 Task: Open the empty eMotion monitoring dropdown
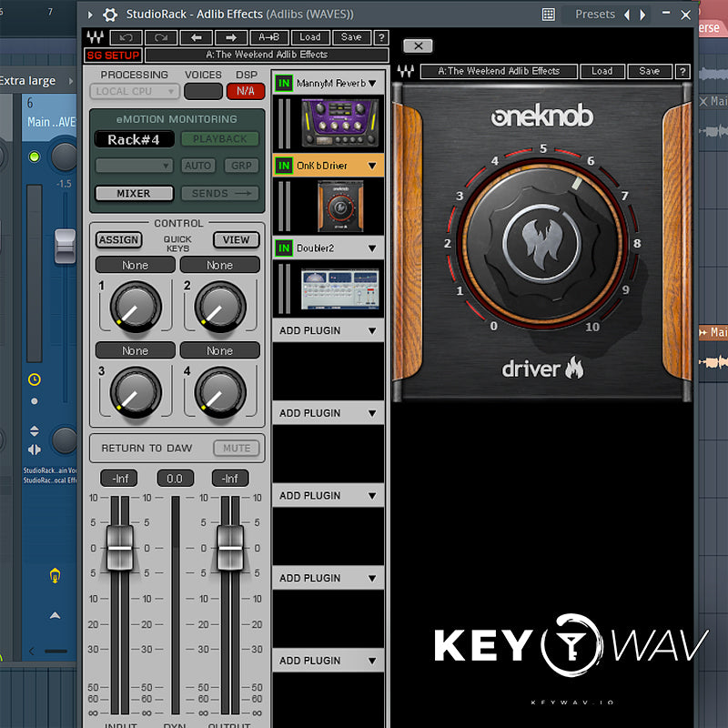coord(134,166)
